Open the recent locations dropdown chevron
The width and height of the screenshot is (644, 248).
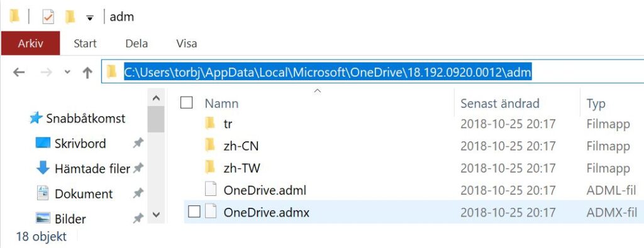pos(67,72)
